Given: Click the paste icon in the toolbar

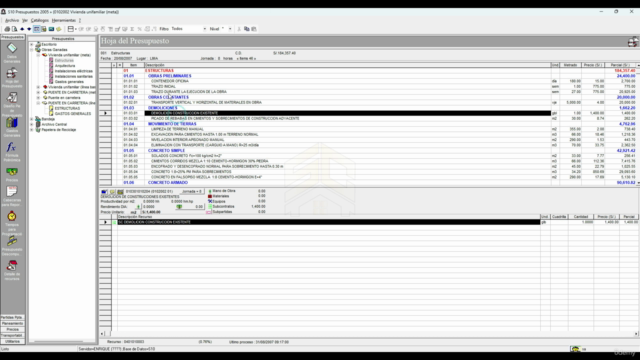Looking at the screenshot, I should (x=254, y=29).
